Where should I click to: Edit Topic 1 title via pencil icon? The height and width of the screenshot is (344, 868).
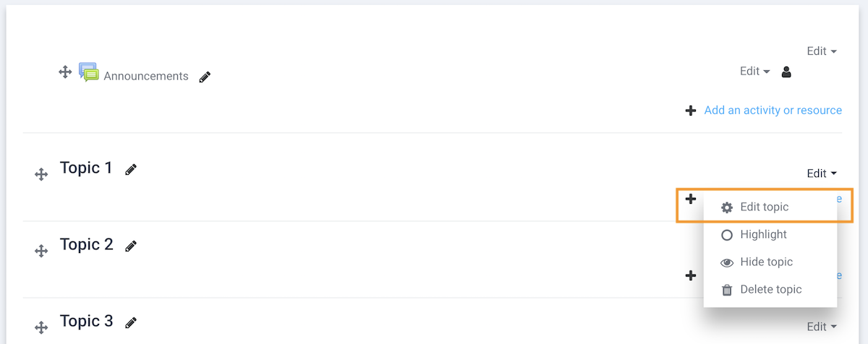[131, 170]
